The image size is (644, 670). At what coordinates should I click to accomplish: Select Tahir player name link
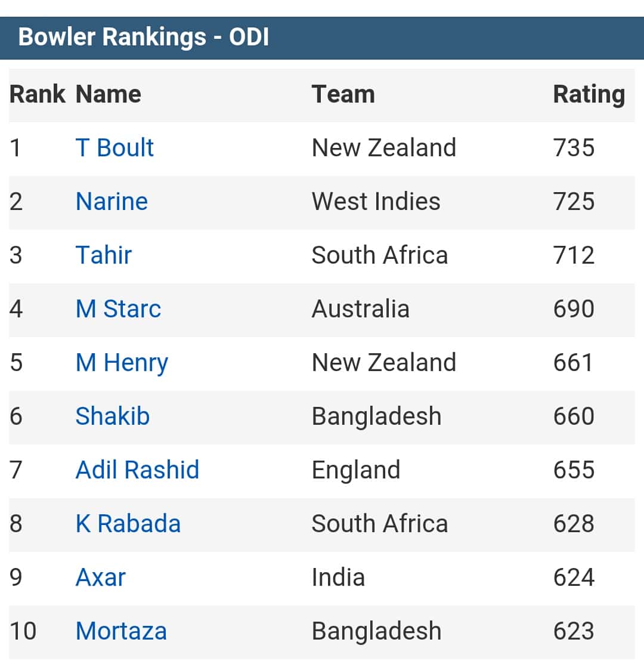tap(104, 255)
